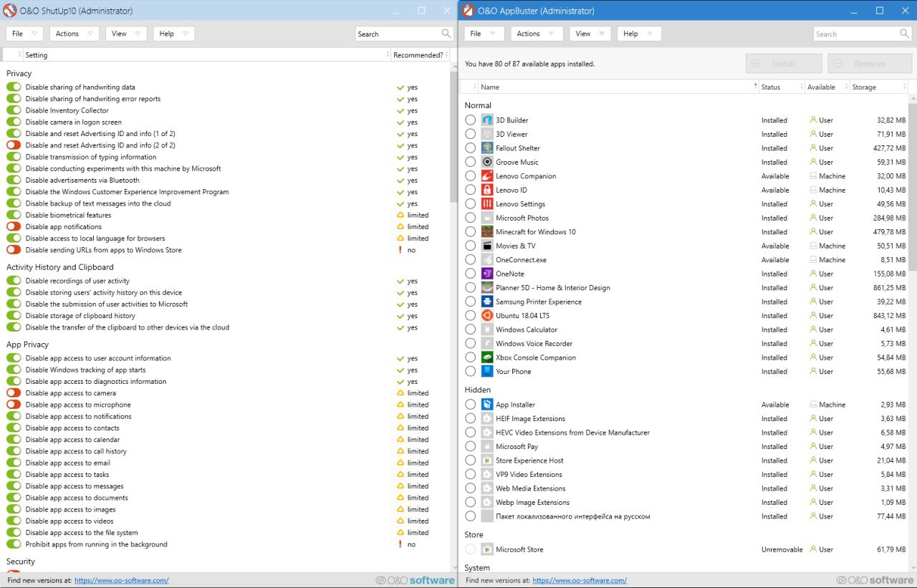Click the Store Experience Host icon
This screenshot has width=917, height=588.
tap(487, 461)
